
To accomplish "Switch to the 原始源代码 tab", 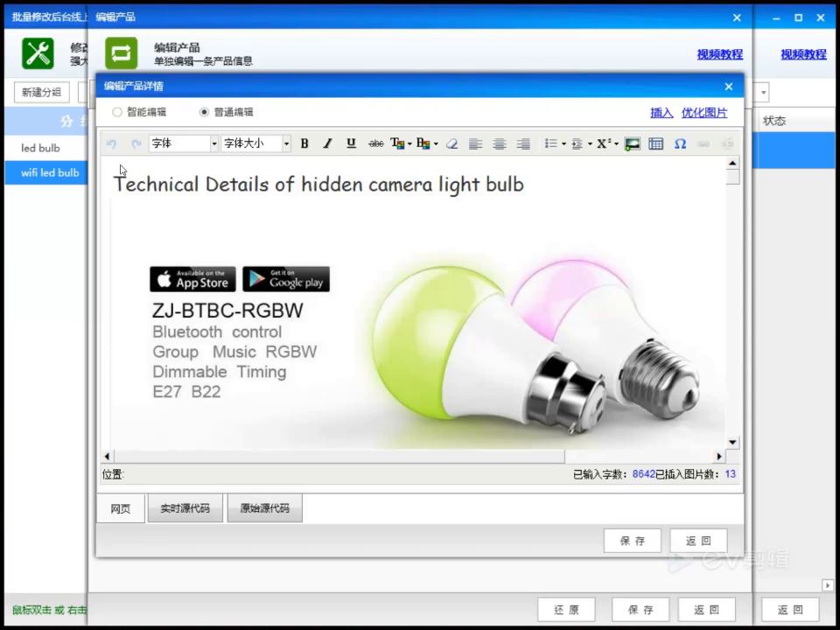I will (x=264, y=507).
